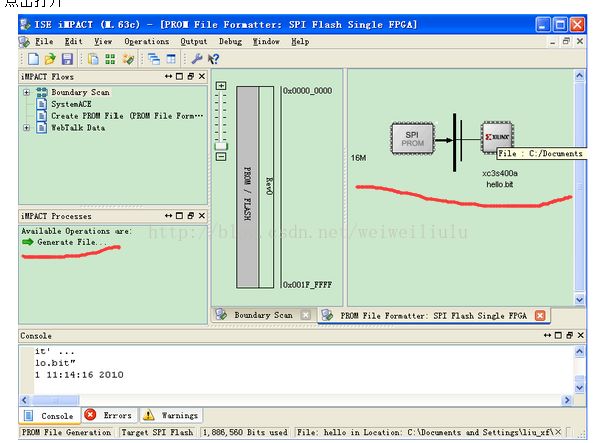Open the Edit menu
The image size is (597, 443).
click(x=73, y=41)
